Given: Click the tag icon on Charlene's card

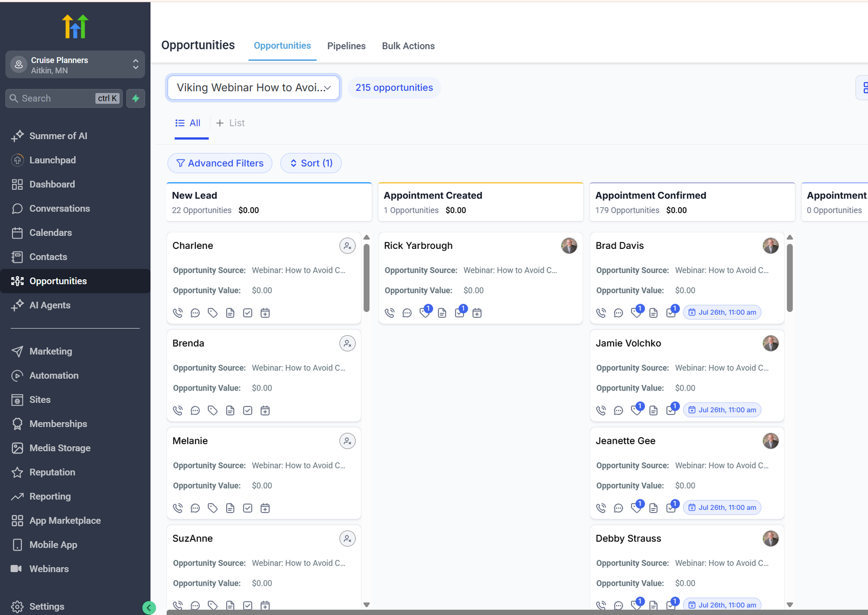Looking at the screenshot, I should pyautogui.click(x=213, y=313).
